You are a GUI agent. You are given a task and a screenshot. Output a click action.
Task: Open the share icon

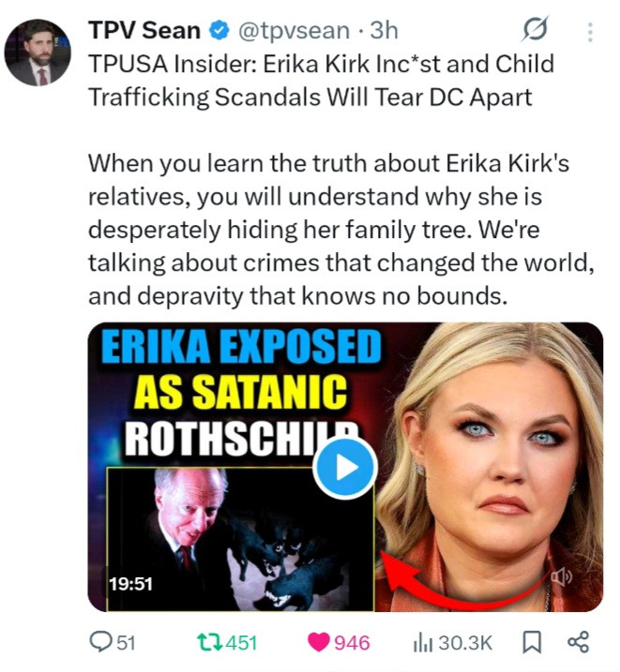[x=579, y=642]
